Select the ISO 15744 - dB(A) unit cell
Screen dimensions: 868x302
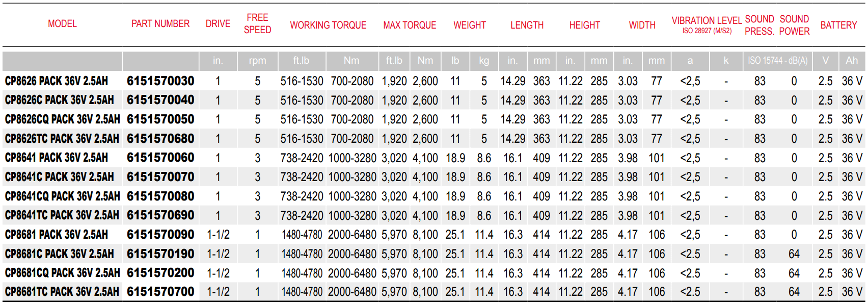point(777,61)
